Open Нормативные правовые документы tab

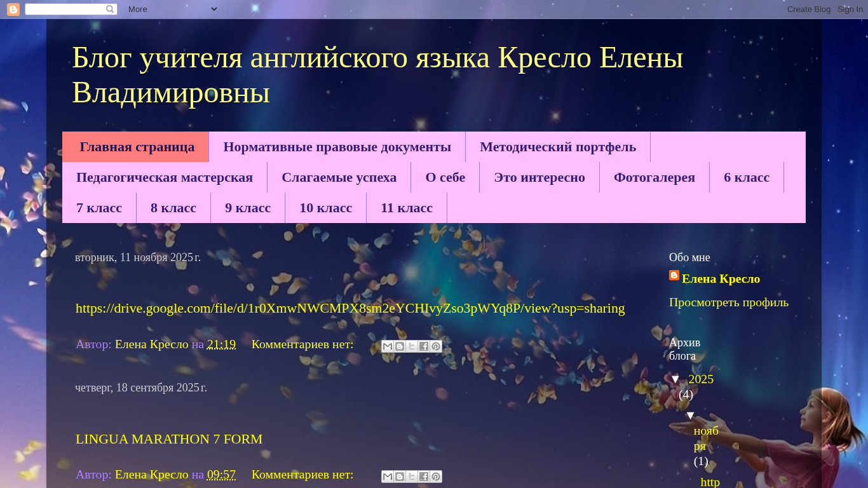[337, 147]
